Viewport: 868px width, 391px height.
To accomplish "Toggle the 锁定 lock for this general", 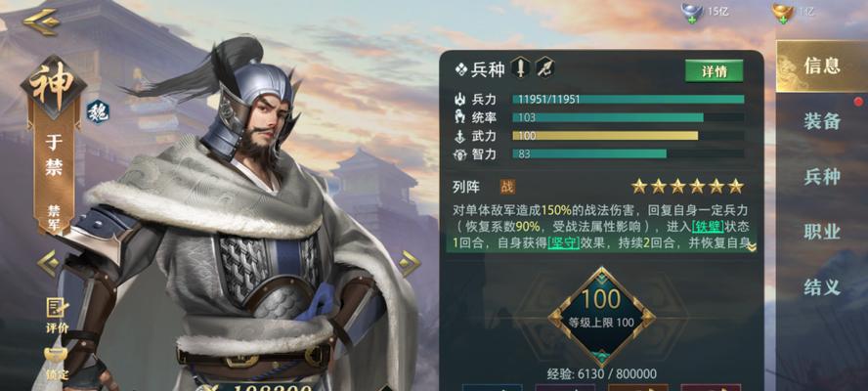I will tap(57, 364).
